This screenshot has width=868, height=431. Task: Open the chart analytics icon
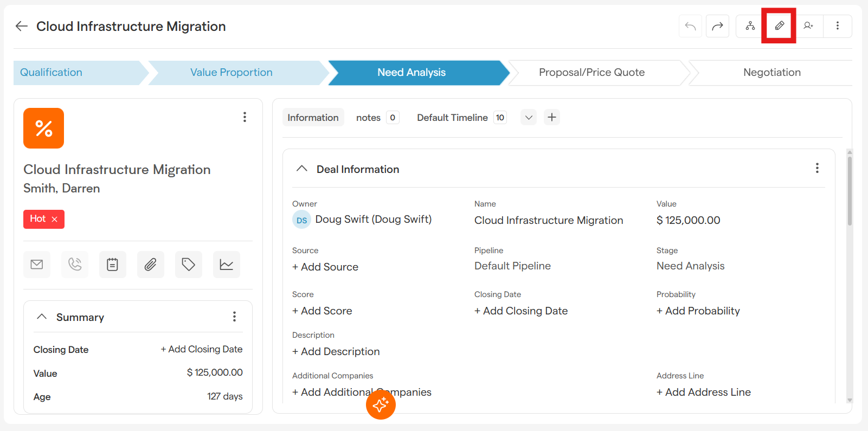(x=226, y=265)
